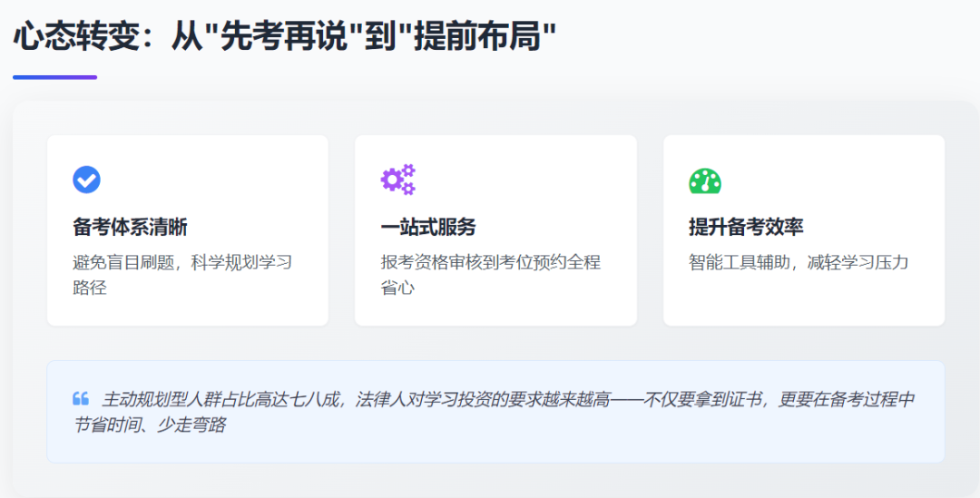The image size is (980, 498).
Task: Select the 一站式服务 card heading
Action: click(x=427, y=227)
